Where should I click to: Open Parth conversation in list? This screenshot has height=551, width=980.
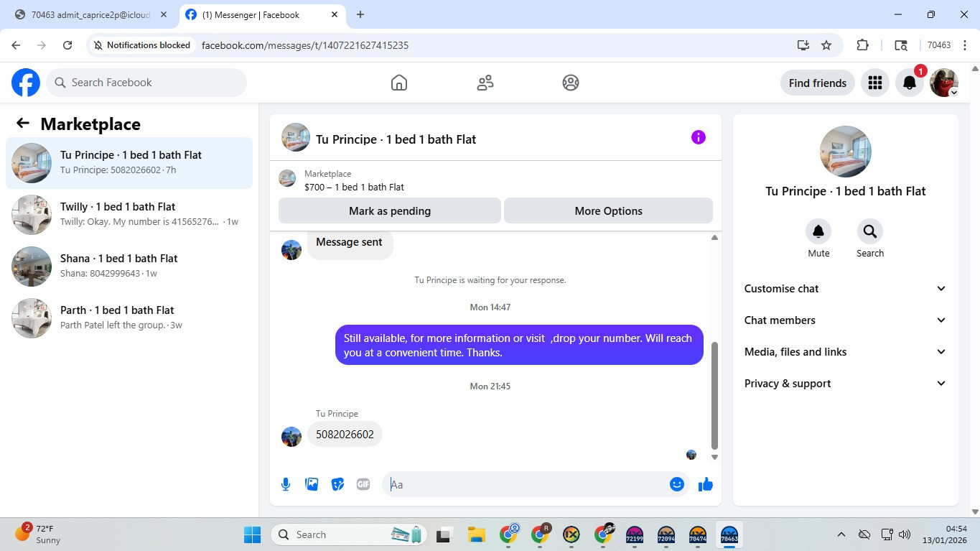[x=129, y=318]
